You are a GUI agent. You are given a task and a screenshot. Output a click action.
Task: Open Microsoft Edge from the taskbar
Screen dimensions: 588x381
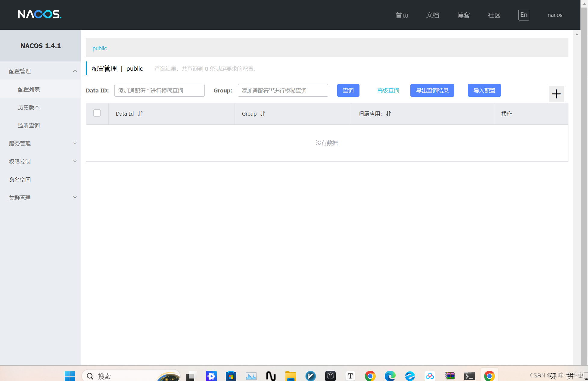(390, 376)
